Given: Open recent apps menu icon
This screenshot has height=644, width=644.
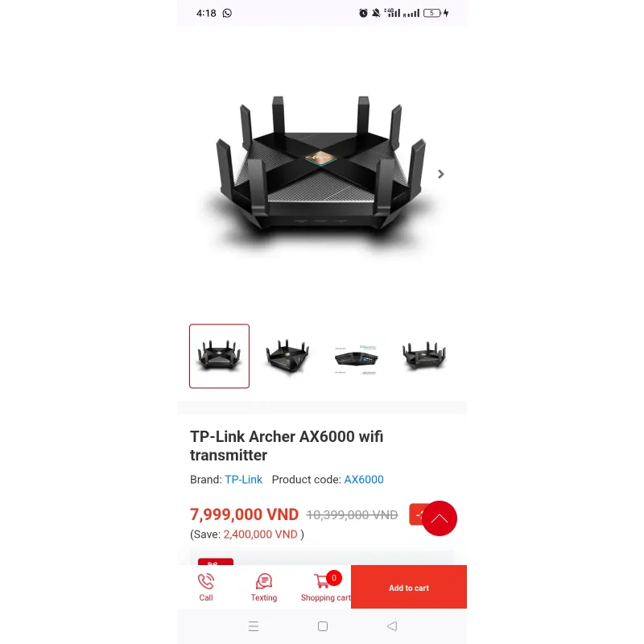Looking at the screenshot, I should (x=254, y=626).
